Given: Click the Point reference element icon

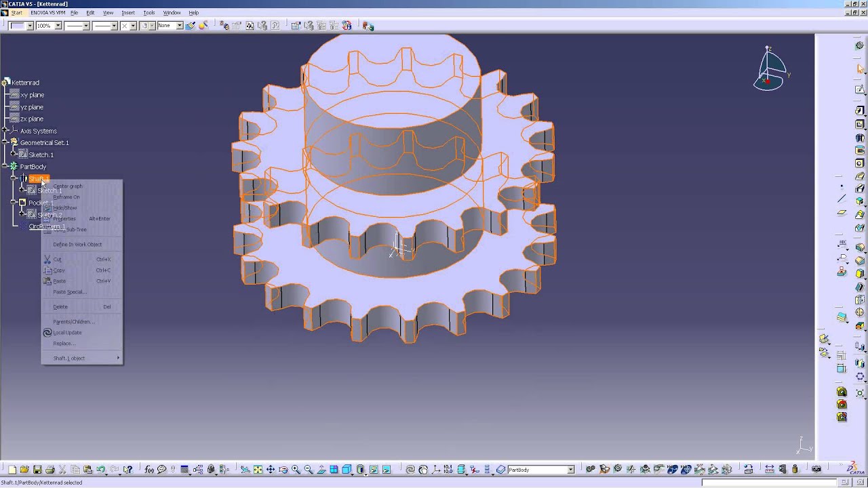Looking at the screenshot, I should (x=842, y=186).
